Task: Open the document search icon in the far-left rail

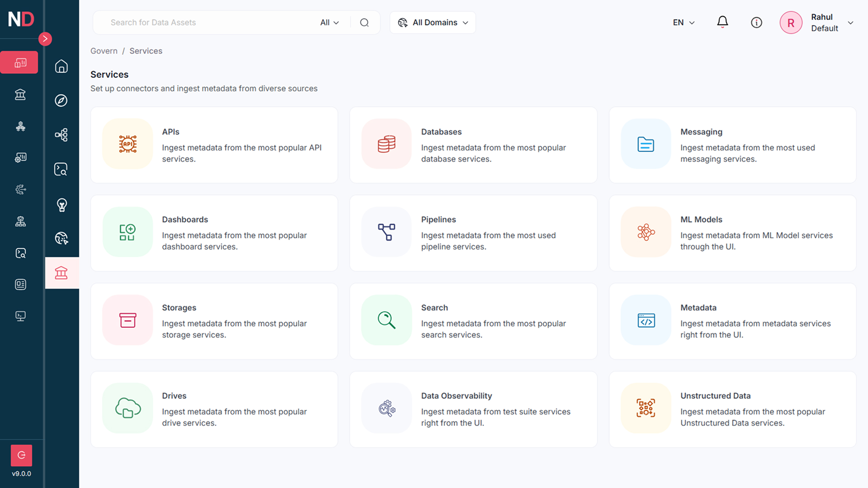Action: [20, 253]
